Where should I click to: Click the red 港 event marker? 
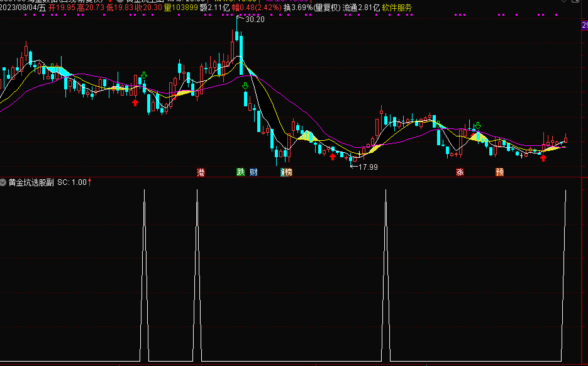coord(201,172)
